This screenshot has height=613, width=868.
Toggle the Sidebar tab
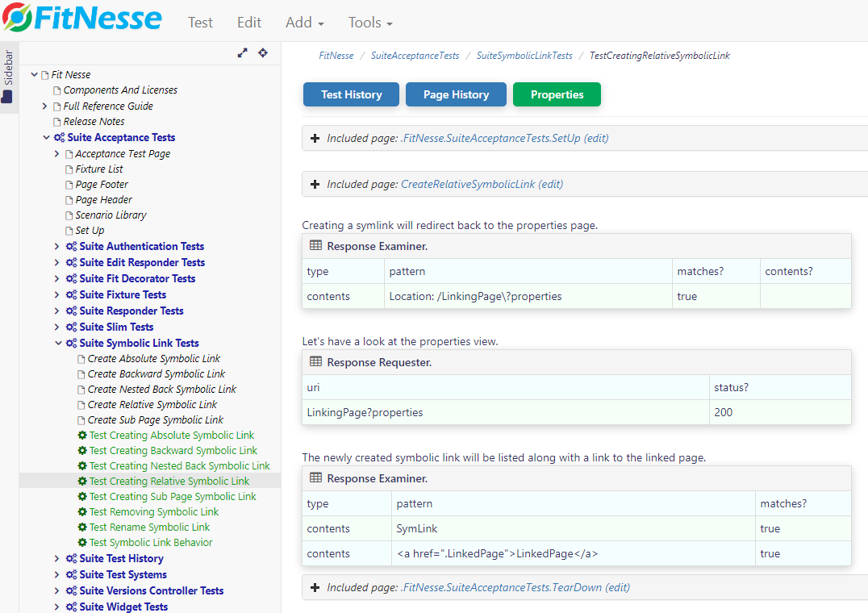[8, 77]
